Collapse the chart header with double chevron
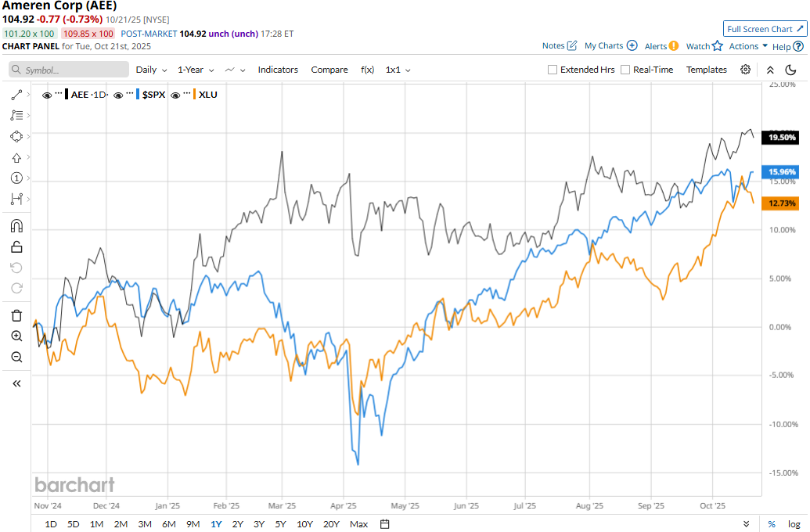This screenshot has height=532, width=810. 770,70
